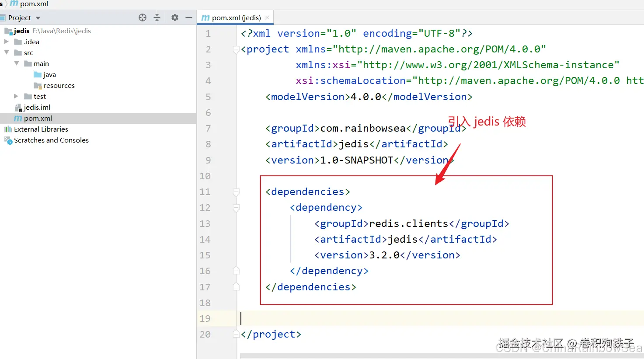
Task: Click the jedis project folder icon
Action: point(8,31)
